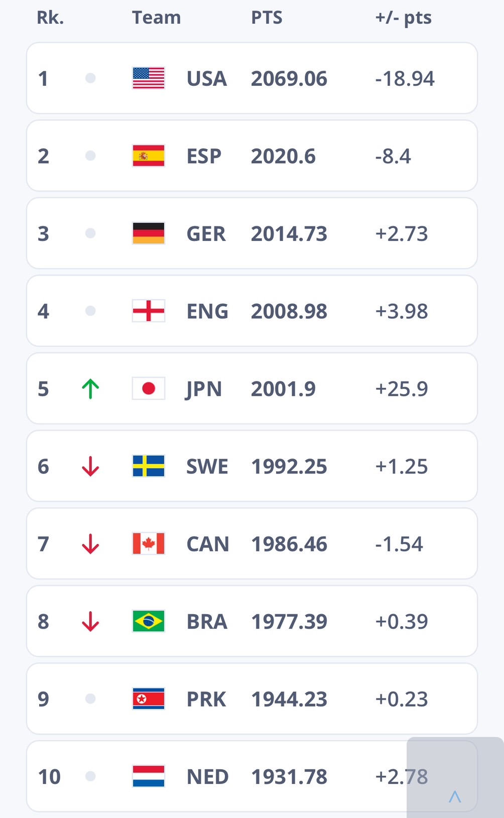
Task: Sort by the Team column header
Action: click(156, 18)
